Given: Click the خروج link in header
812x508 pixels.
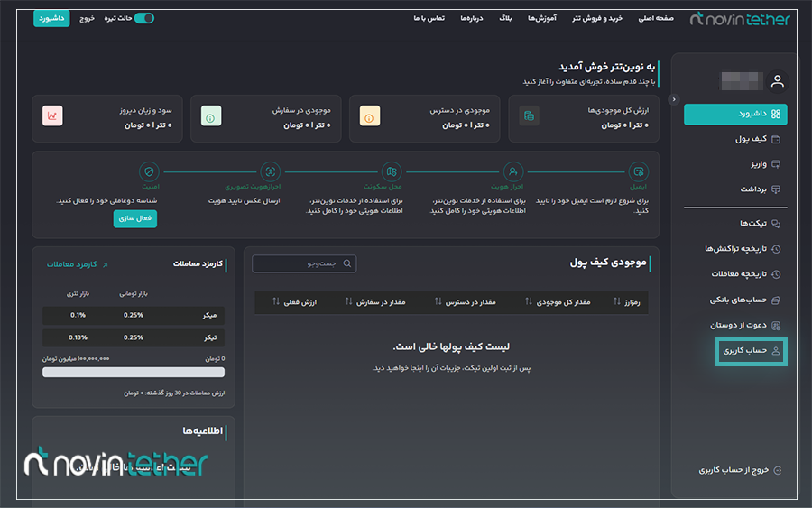Looking at the screenshot, I should tap(87, 18).
